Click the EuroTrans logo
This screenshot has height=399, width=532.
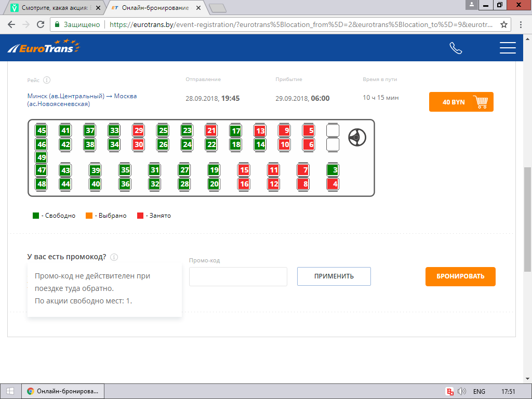click(44, 48)
